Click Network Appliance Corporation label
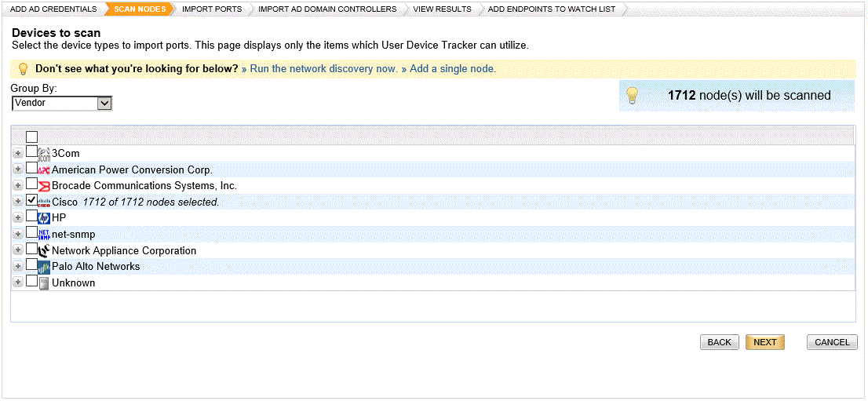The image size is (868, 401). [x=124, y=251]
